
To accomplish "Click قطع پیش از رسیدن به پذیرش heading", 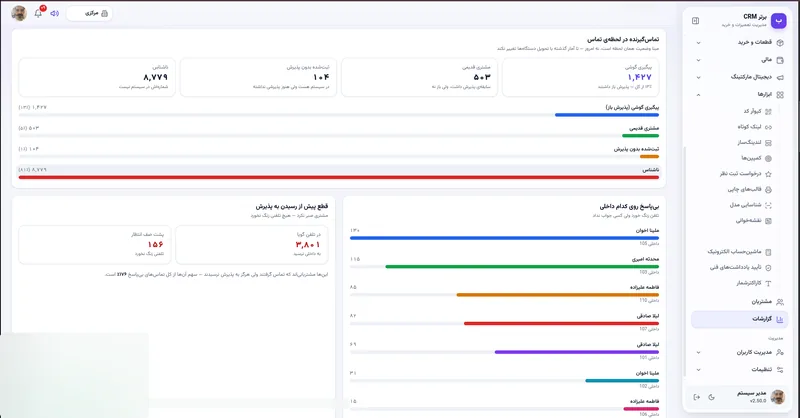I will [x=292, y=207].
